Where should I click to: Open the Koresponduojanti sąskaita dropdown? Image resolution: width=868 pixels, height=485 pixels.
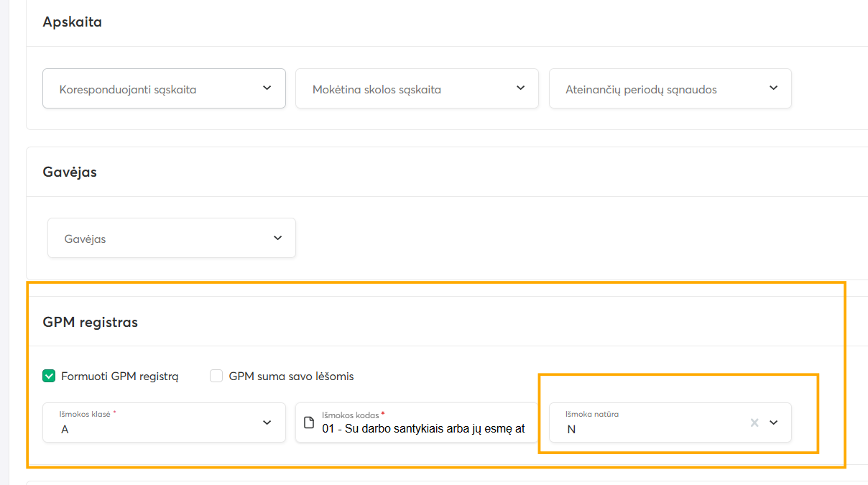[164, 89]
